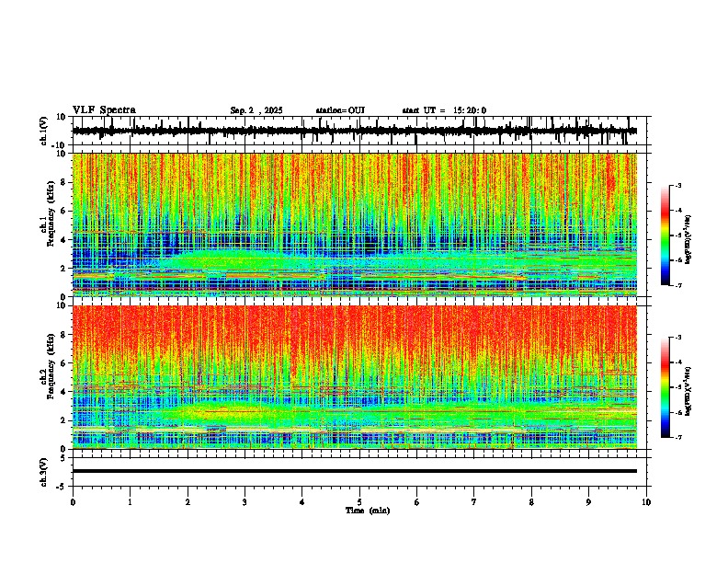This screenshot has width=728, height=563.
Task: Click time axis tick label "7"
Action: click(474, 502)
